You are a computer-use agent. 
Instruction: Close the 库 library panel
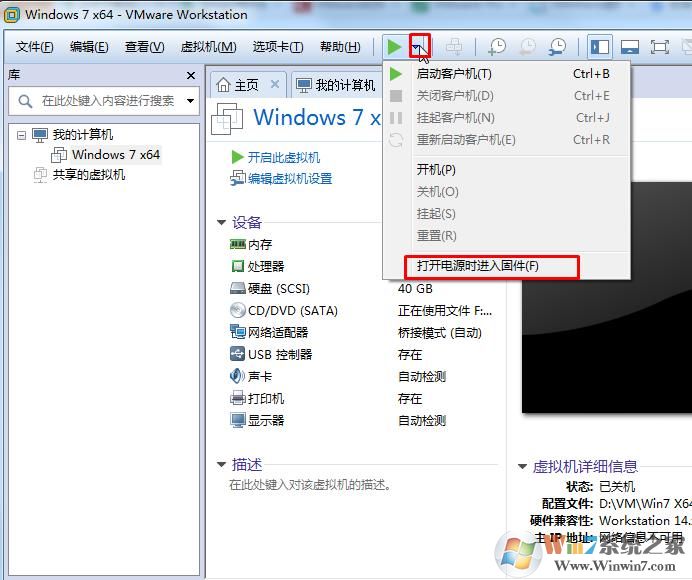191,75
